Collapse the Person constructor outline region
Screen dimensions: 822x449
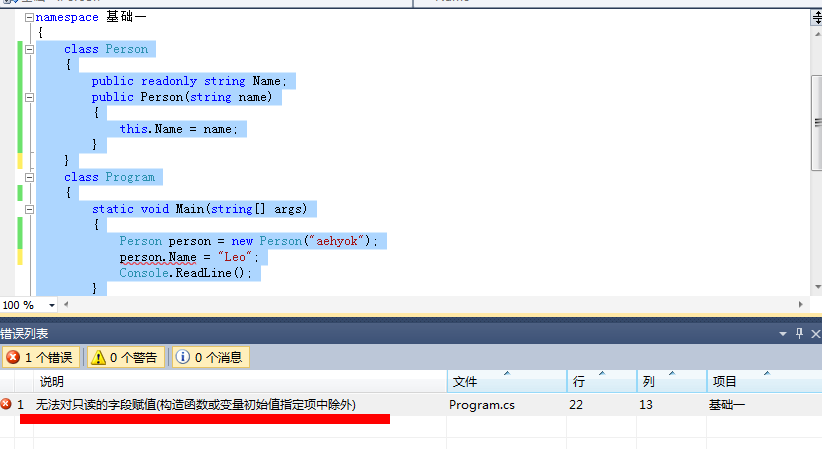coord(29,97)
